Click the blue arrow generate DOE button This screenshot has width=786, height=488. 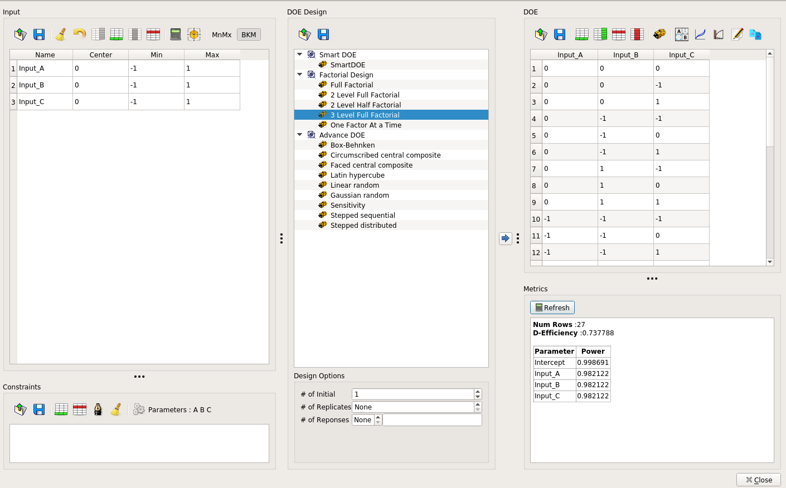[505, 238]
